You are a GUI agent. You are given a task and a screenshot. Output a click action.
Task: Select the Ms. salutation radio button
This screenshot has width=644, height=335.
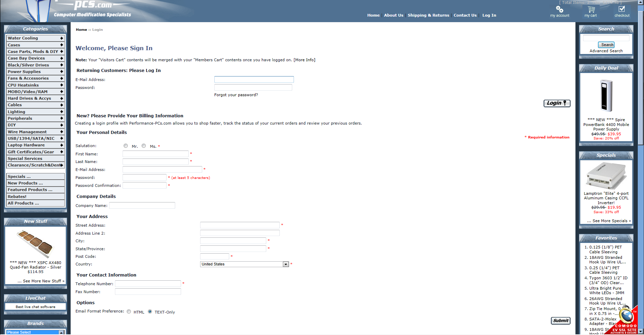(x=144, y=146)
